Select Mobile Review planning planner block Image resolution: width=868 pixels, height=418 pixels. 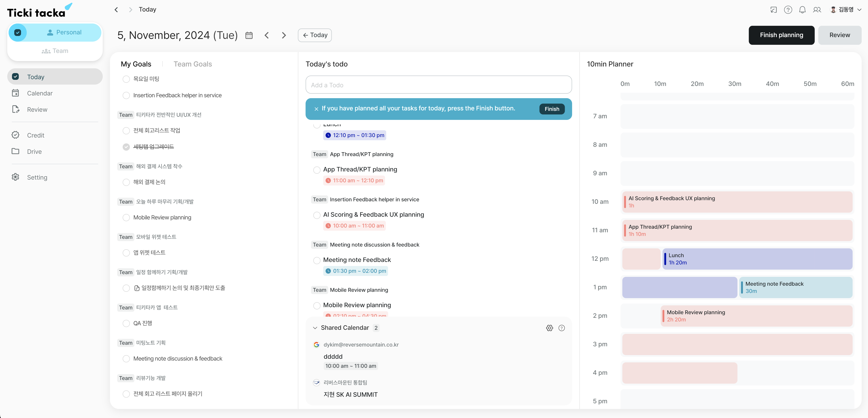[x=756, y=316]
